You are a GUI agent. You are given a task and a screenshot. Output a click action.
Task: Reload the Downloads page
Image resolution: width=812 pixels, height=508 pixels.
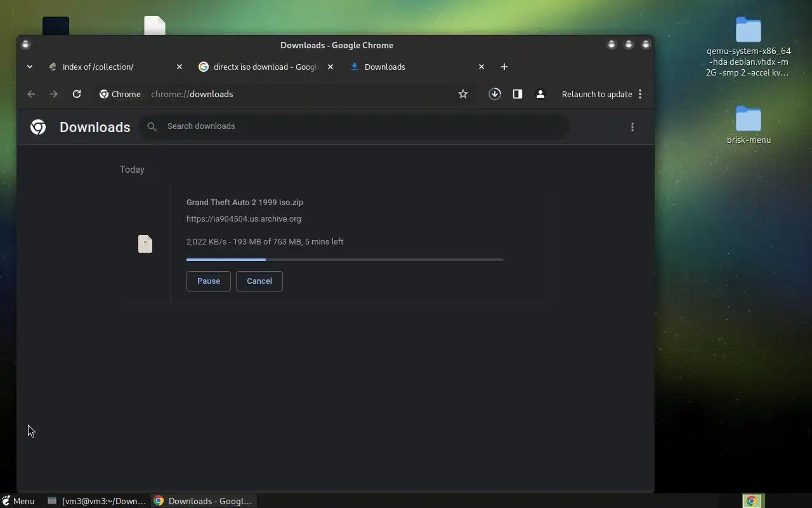point(77,94)
